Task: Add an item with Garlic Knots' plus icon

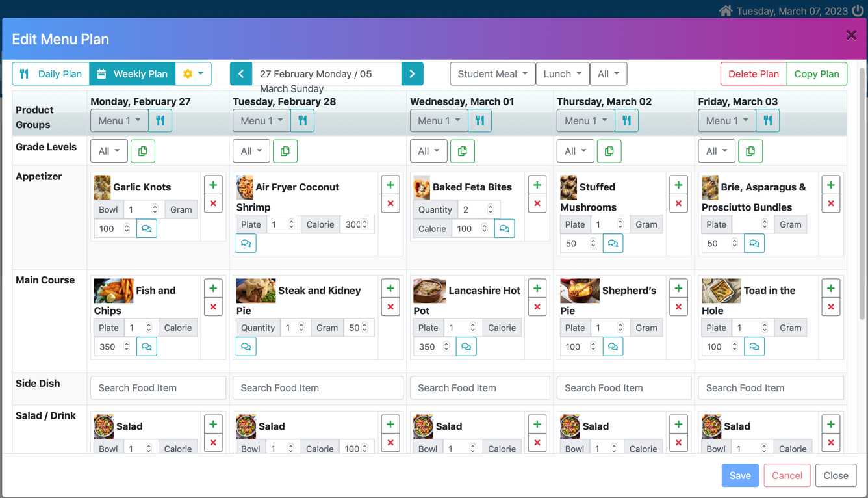Action: point(213,185)
